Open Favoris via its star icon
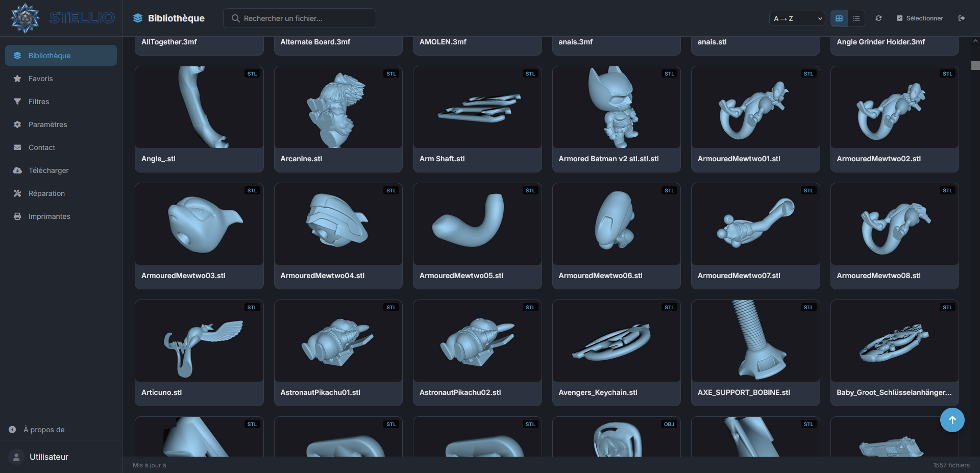This screenshot has height=473, width=980. (17, 79)
